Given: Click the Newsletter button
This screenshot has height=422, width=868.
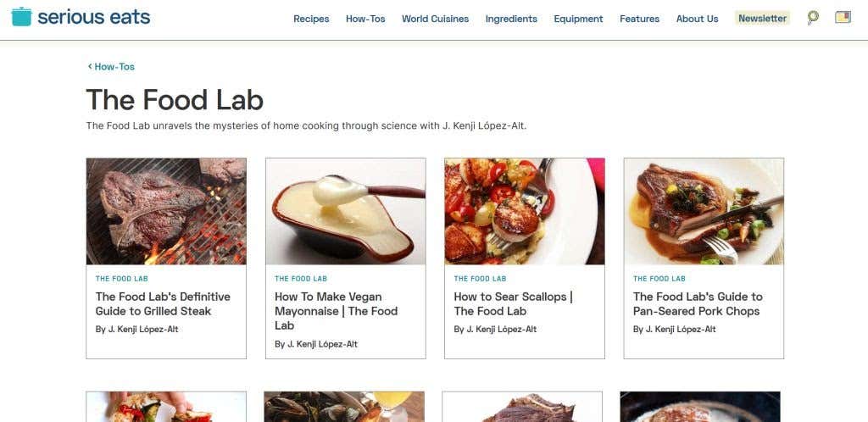Looking at the screenshot, I should (x=762, y=19).
